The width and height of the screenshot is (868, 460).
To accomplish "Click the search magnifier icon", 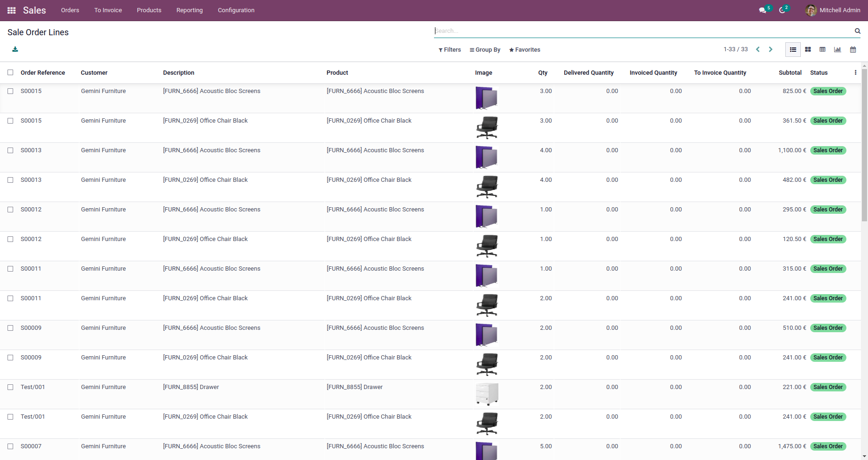I will pyautogui.click(x=857, y=31).
